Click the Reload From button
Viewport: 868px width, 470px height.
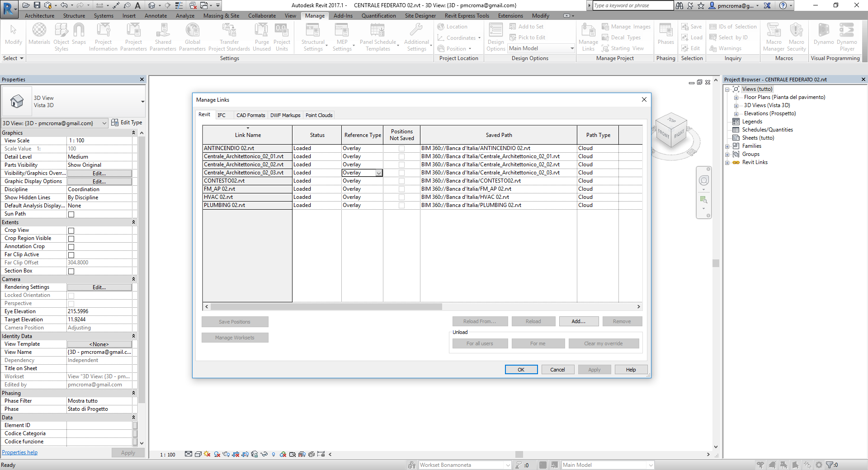point(480,321)
